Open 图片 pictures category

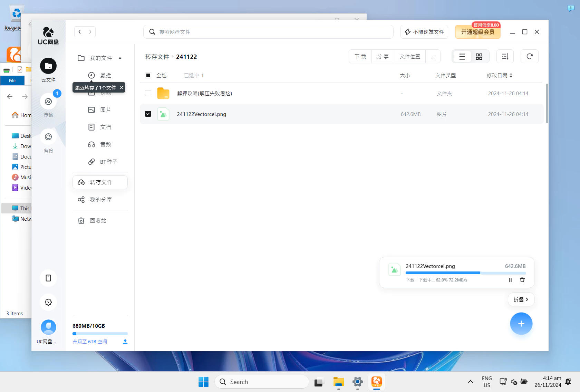point(100,110)
